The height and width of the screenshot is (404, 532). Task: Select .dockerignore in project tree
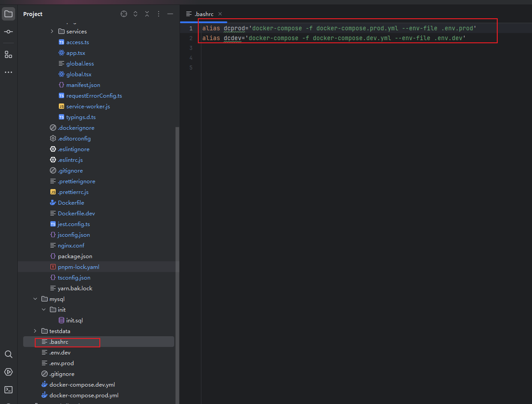(x=76, y=128)
